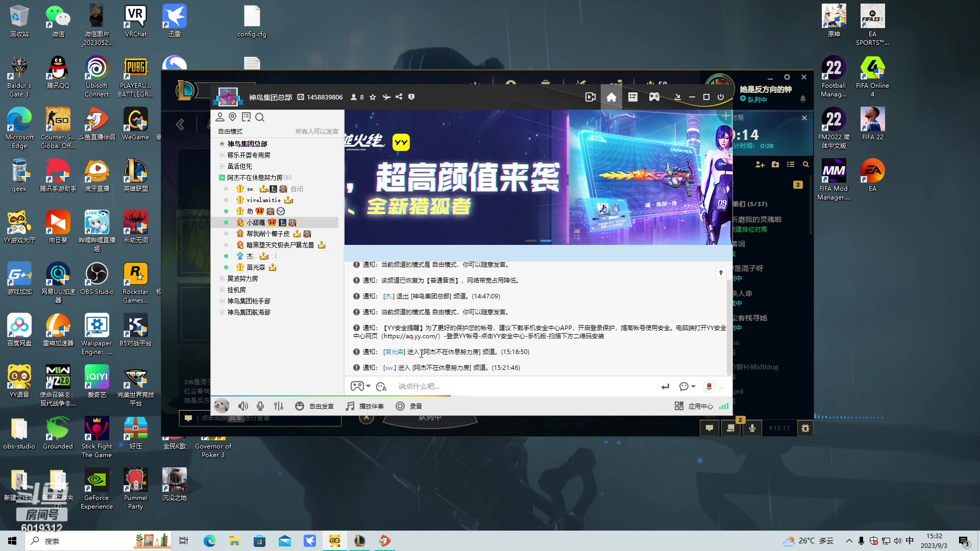
Task: Open League client settings gear icon
Action: tap(787, 77)
